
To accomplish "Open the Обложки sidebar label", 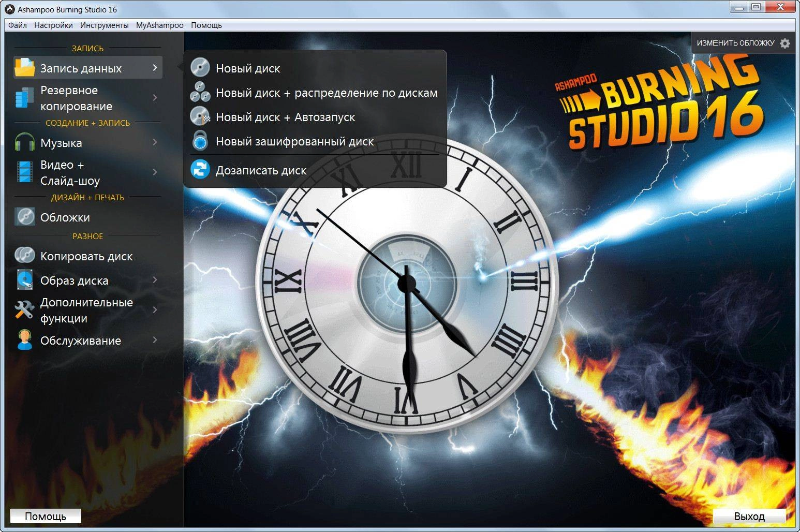I will [65, 217].
